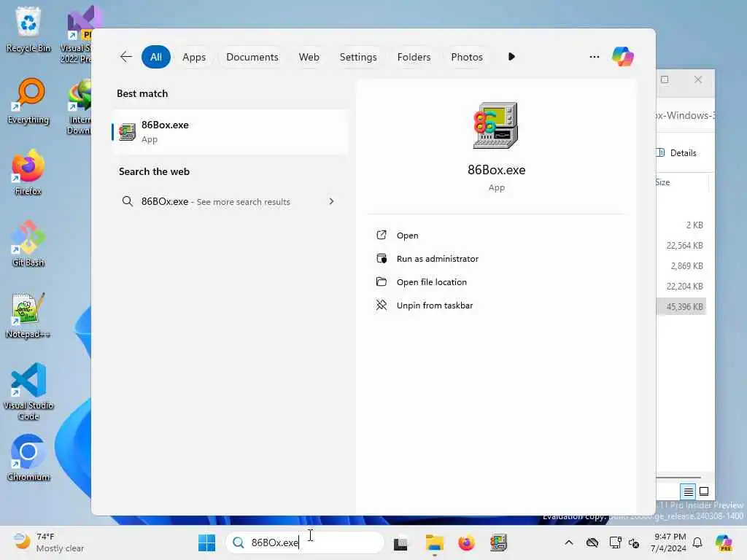Maximize the Explorer window
This screenshot has height=560, width=747.
[x=665, y=79]
